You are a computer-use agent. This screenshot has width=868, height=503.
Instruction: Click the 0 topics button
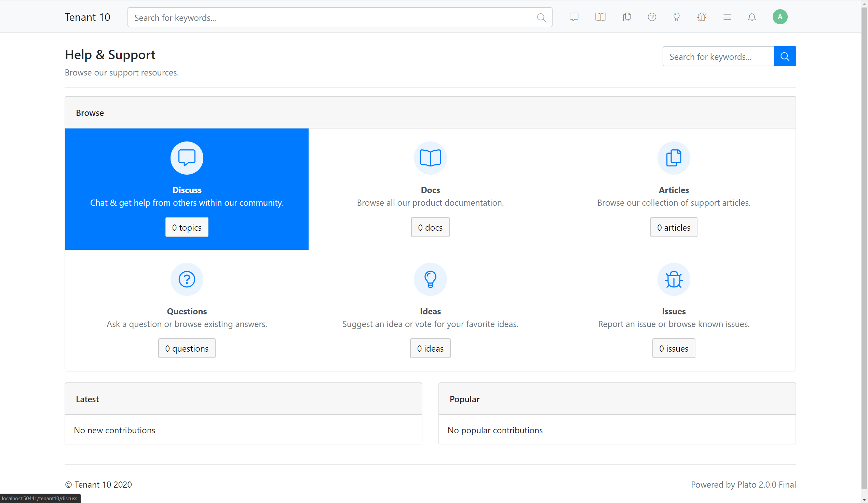(x=187, y=227)
